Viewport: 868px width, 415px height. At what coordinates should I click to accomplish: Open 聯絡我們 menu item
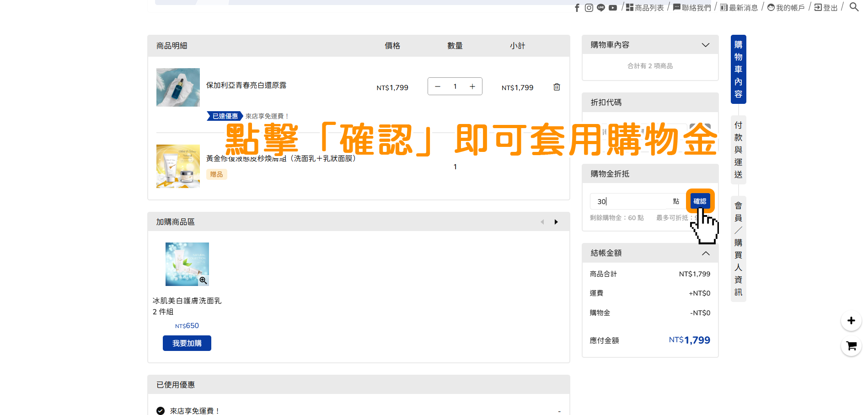click(x=692, y=8)
